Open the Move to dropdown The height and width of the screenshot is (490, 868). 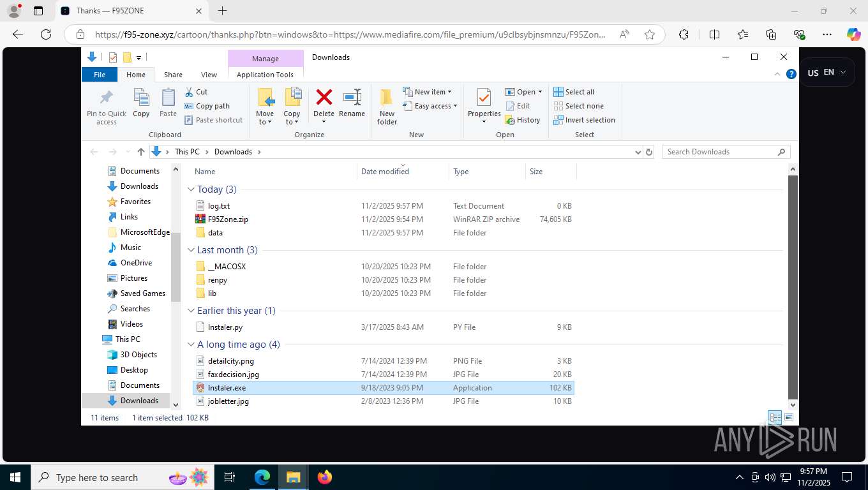point(265,118)
